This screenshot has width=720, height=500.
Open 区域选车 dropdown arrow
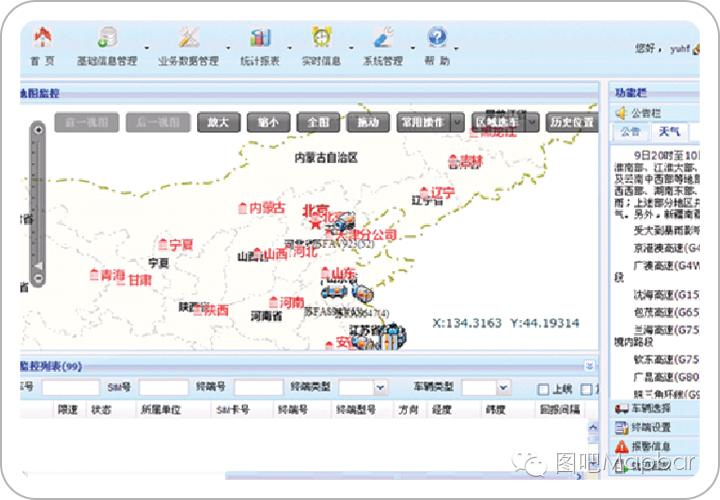point(532,123)
